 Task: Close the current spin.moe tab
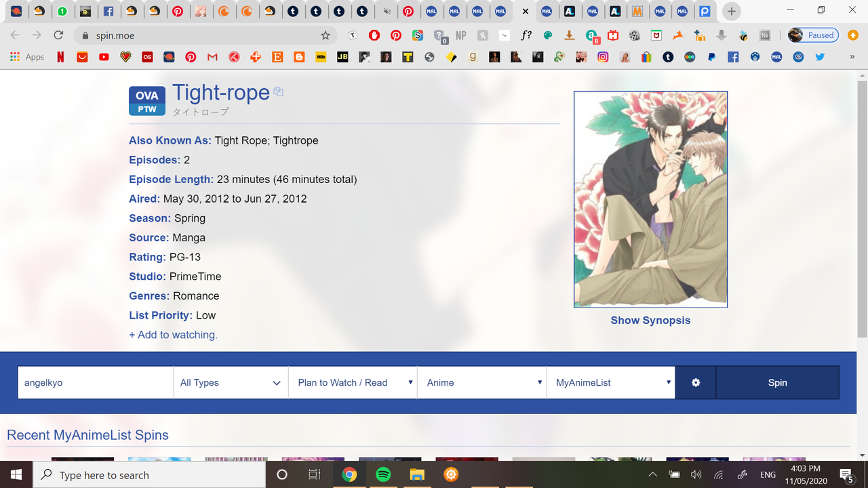[525, 12]
